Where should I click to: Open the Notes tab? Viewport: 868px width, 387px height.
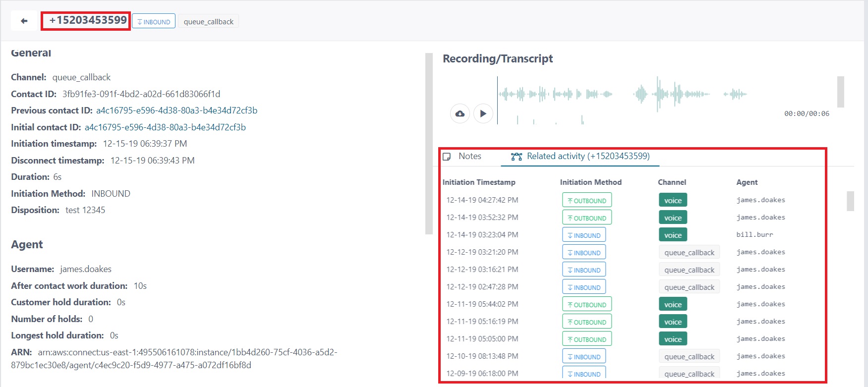click(463, 156)
